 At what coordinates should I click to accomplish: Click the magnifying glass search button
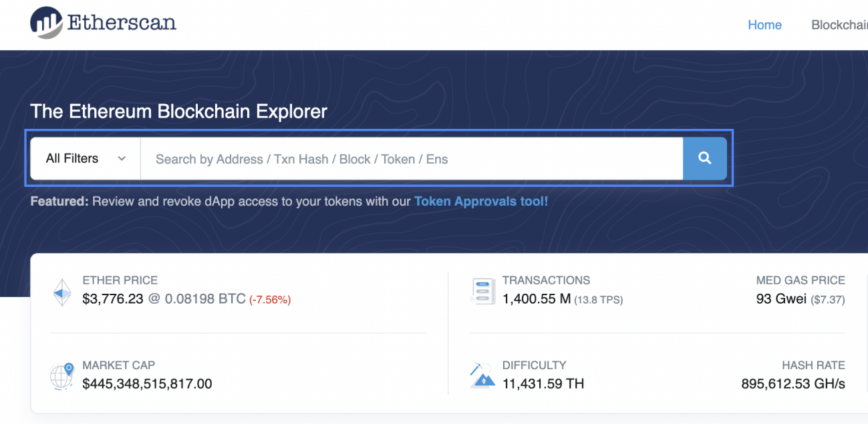pos(704,158)
